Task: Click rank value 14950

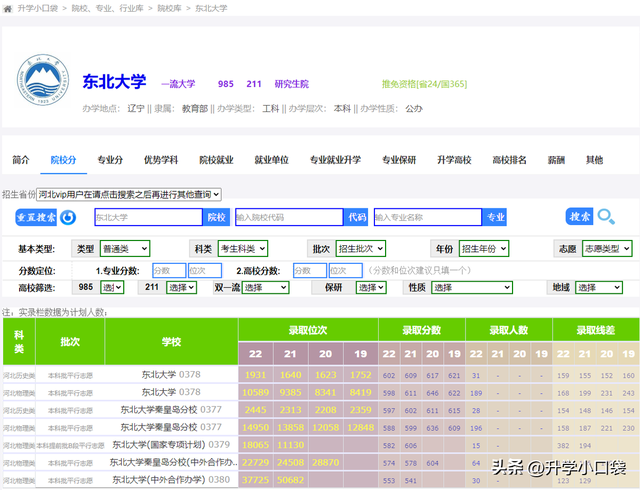Action: (256, 428)
